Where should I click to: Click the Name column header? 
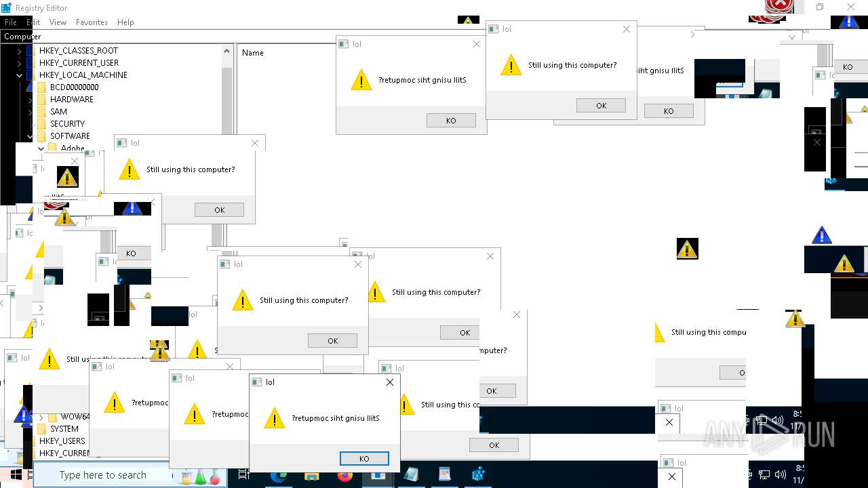253,53
